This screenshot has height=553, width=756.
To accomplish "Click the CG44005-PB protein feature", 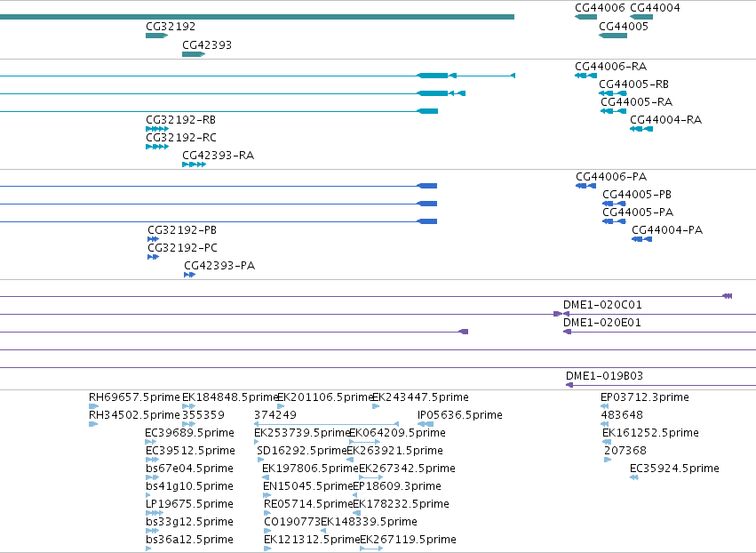I will (x=614, y=204).
